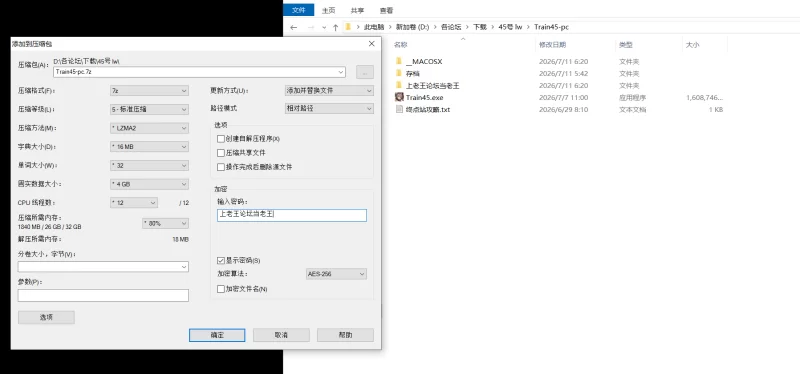Open 路径模式 dropdown showing 相对路径
This screenshot has height=374, width=800.
click(x=329, y=109)
